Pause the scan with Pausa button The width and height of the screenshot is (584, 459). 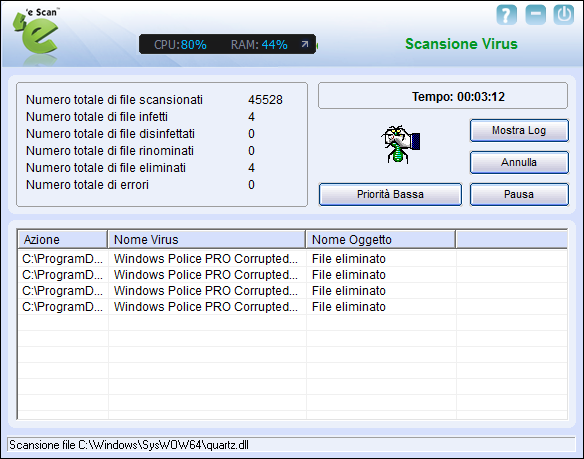click(519, 194)
